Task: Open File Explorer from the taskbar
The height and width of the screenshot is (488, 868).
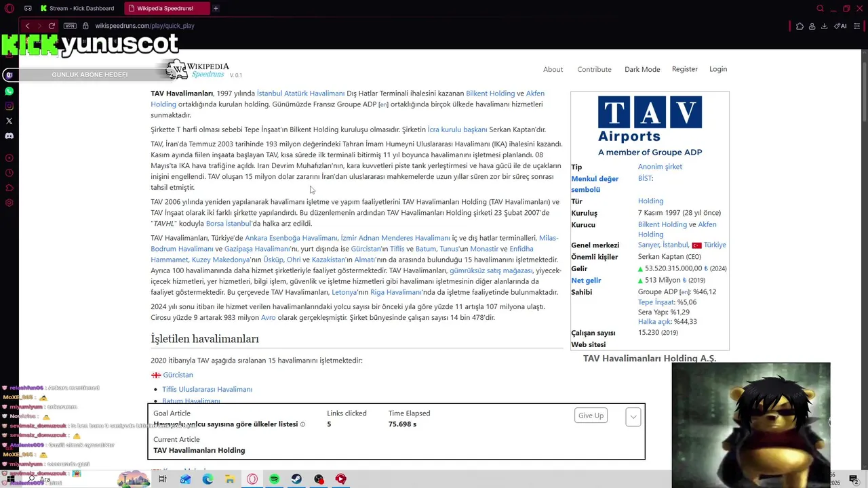Action: pyautogui.click(x=230, y=479)
